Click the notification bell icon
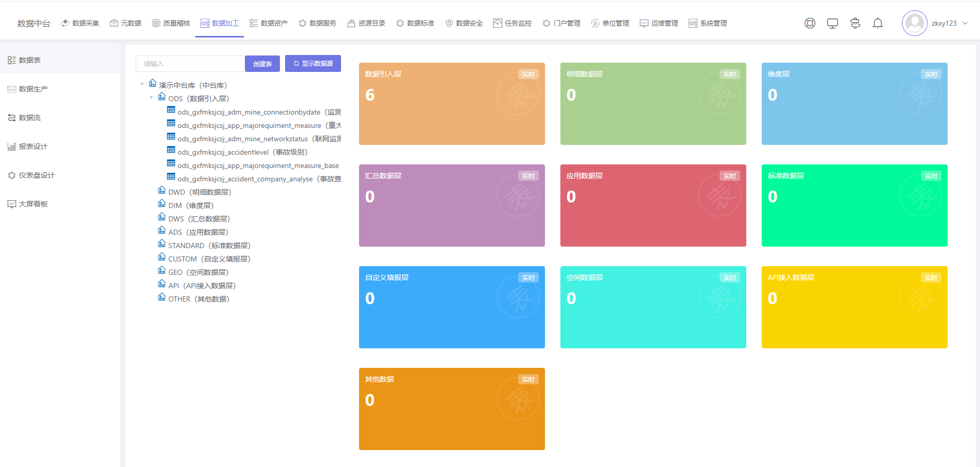 click(x=878, y=23)
